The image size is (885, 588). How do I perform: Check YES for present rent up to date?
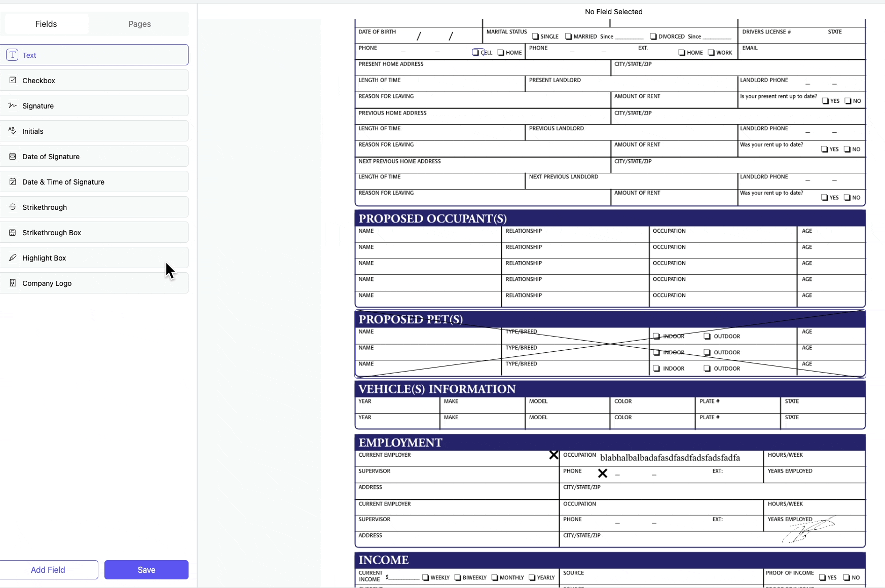click(x=825, y=101)
